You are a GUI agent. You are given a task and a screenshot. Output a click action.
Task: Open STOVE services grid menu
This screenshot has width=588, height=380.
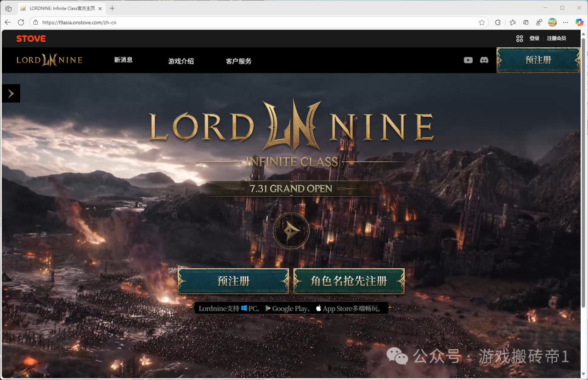[520, 39]
